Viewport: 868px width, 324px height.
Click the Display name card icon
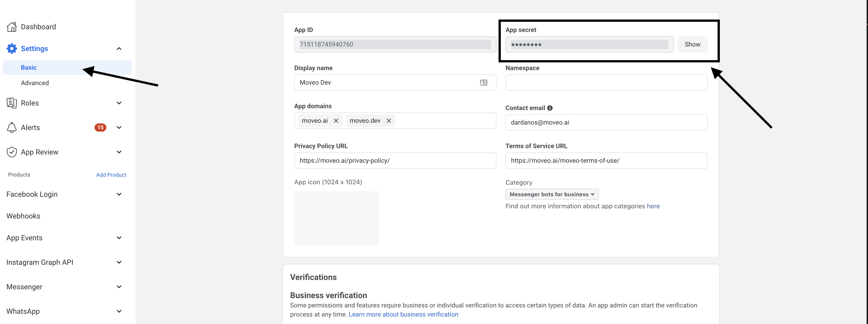click(484, 83)
